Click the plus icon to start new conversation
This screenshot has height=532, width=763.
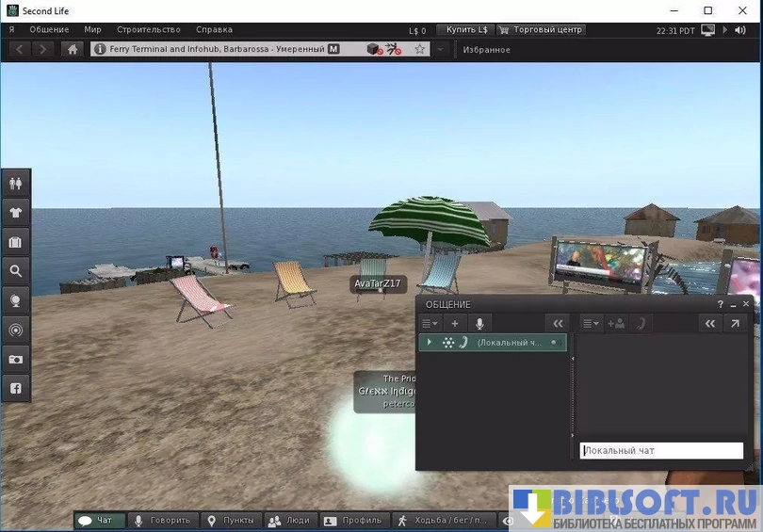click(455, 323)
